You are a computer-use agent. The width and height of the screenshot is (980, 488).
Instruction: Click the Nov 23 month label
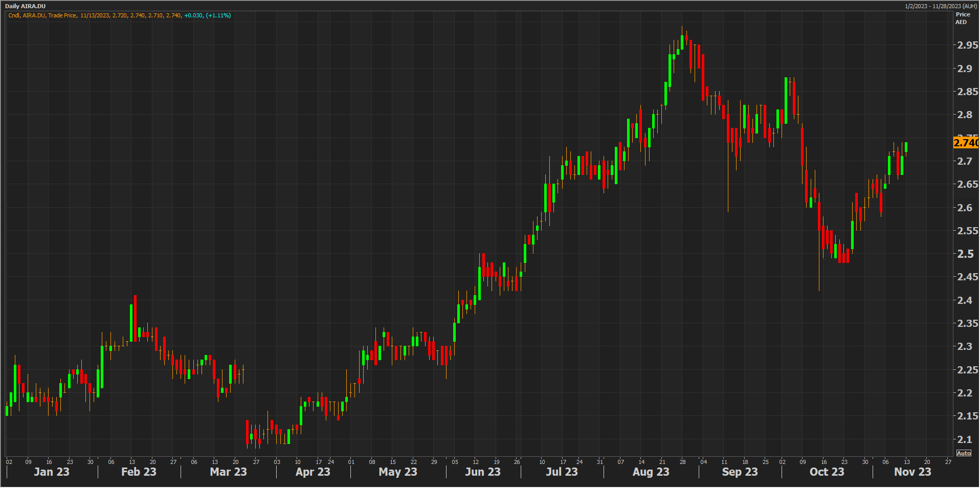(912, 472)
